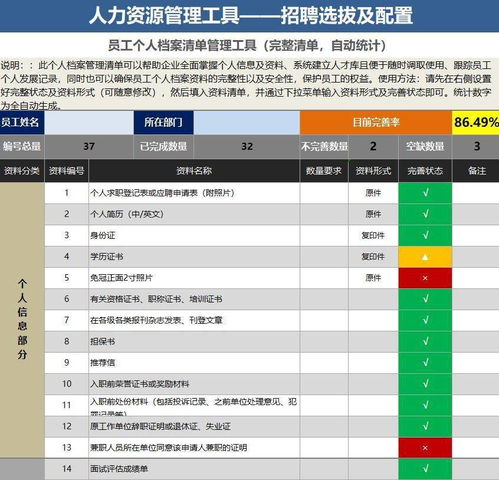
Task: Click the 资料名称 column header
Action: tap(194, 171)
